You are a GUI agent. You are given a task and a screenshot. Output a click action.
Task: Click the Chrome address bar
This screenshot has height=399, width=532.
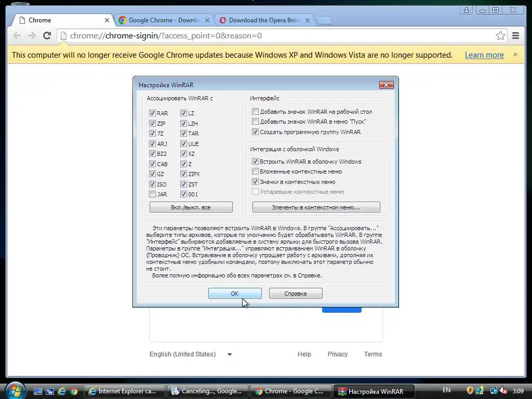(x=281, y=36)
